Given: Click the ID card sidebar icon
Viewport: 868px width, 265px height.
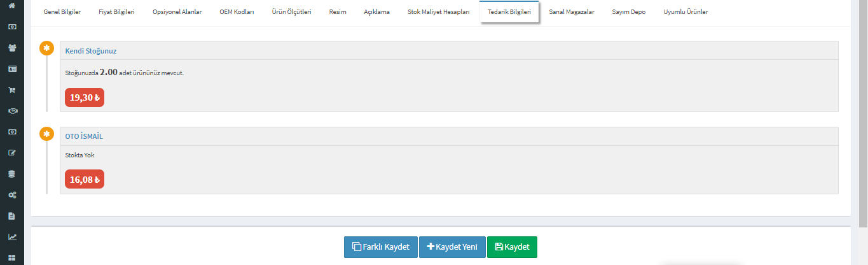Looking at the screenshot, I should click(x=11, y=69).
